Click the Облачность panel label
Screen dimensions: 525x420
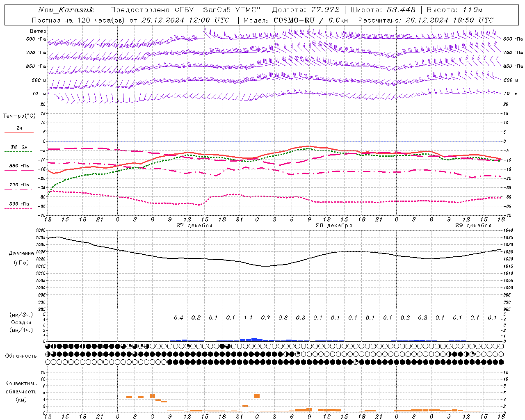pyautogui.click(x=21, y=356)
